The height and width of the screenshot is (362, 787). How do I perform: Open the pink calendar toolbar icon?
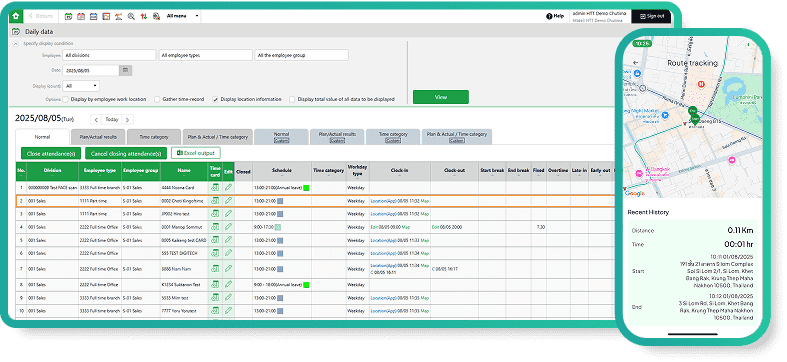tap(81, 16)
